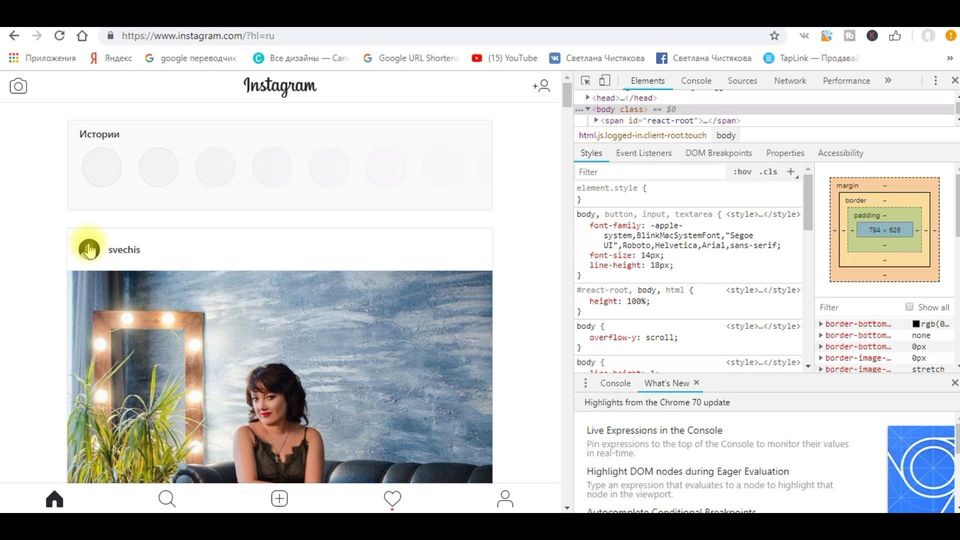Open svechis avatar in post header
This screenshot has height=540, width=960.
[89, 249]
